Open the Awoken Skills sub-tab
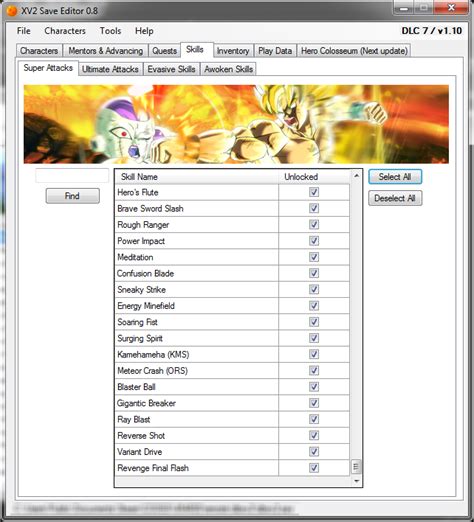 click(x=228, y=69)
